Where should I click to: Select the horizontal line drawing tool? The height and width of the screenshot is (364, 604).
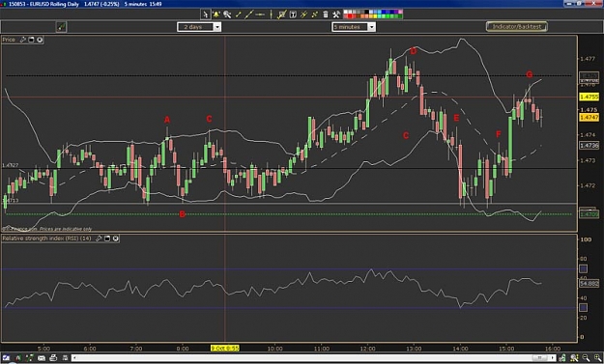(260, 14)
